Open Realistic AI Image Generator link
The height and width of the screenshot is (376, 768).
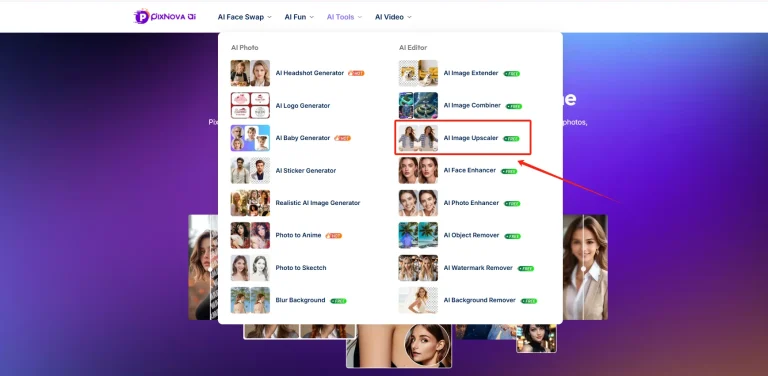point(318,203)
